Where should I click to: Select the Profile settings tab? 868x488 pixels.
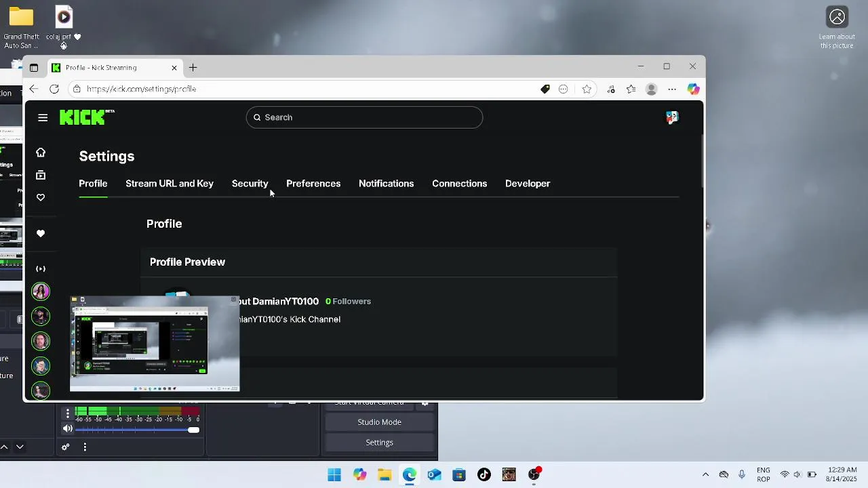[93, 184]
